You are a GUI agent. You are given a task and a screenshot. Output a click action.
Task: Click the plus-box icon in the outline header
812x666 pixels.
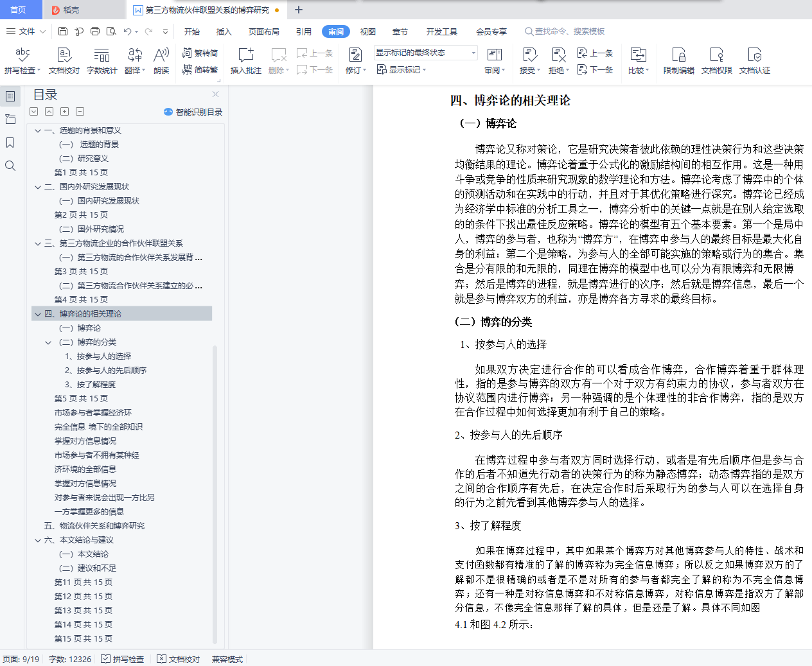click(x=64, y=112)
